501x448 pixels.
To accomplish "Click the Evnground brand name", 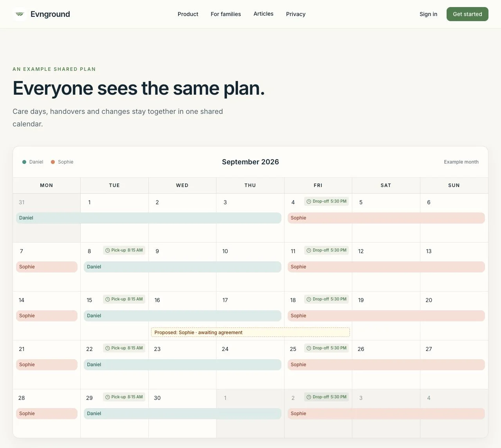I will tap(50, 14).
